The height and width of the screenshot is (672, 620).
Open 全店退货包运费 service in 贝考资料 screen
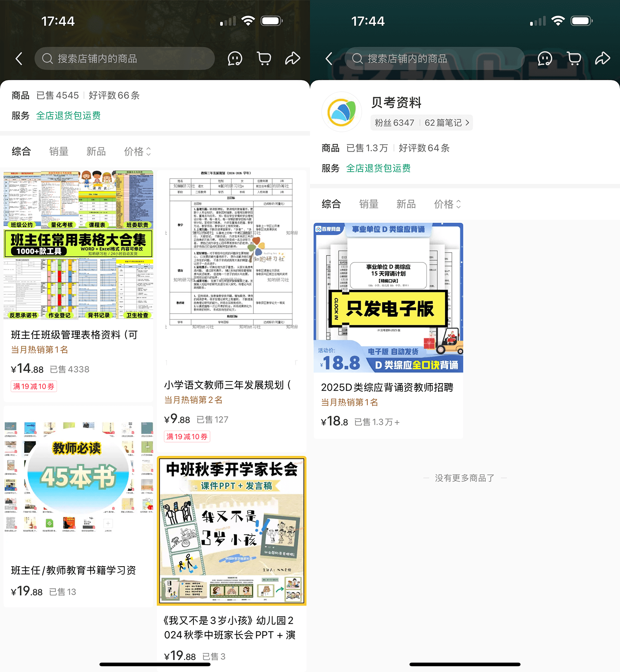[x=379, y=168]
